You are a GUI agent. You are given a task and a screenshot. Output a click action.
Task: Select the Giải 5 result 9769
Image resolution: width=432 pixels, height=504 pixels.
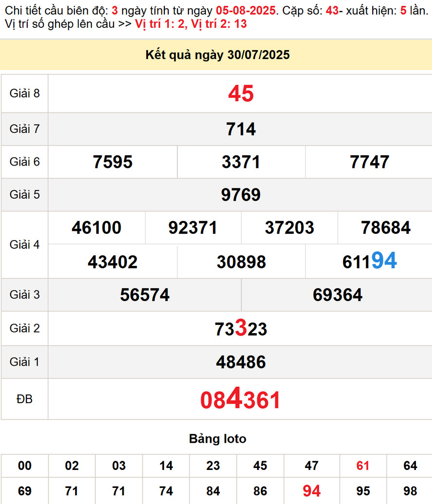click(x=241, y=195)
